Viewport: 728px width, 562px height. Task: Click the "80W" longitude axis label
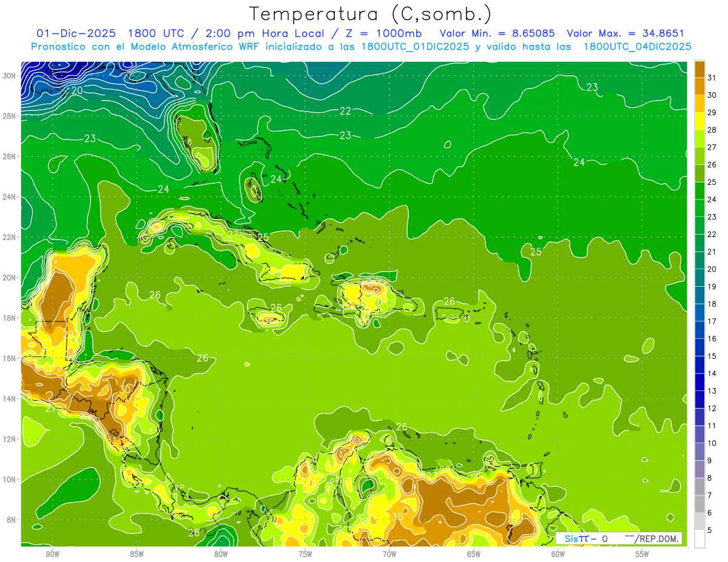221,554
